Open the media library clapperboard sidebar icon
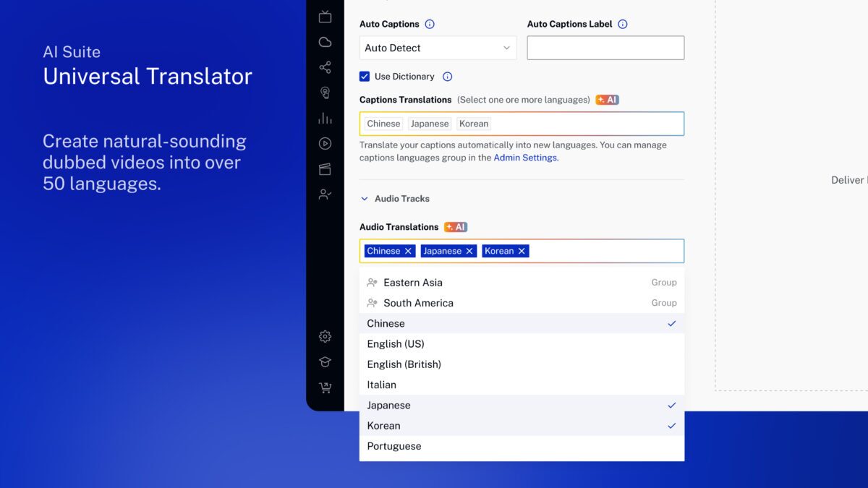The image size is (868, 488). 325,168
